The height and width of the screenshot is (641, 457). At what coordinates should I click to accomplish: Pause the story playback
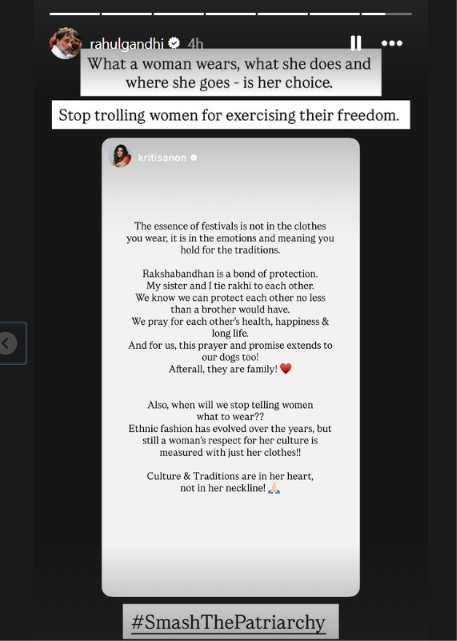pyautogui.click(x=356, y=43)
